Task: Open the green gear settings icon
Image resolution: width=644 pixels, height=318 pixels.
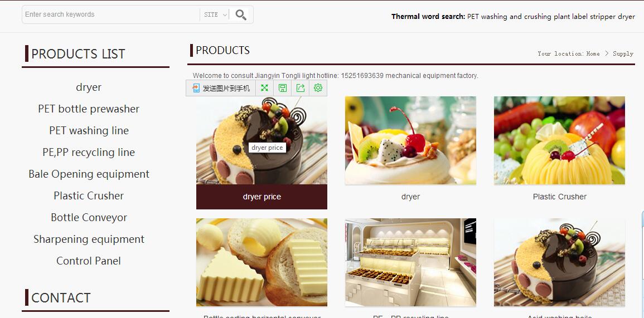Action: (318, 88)
